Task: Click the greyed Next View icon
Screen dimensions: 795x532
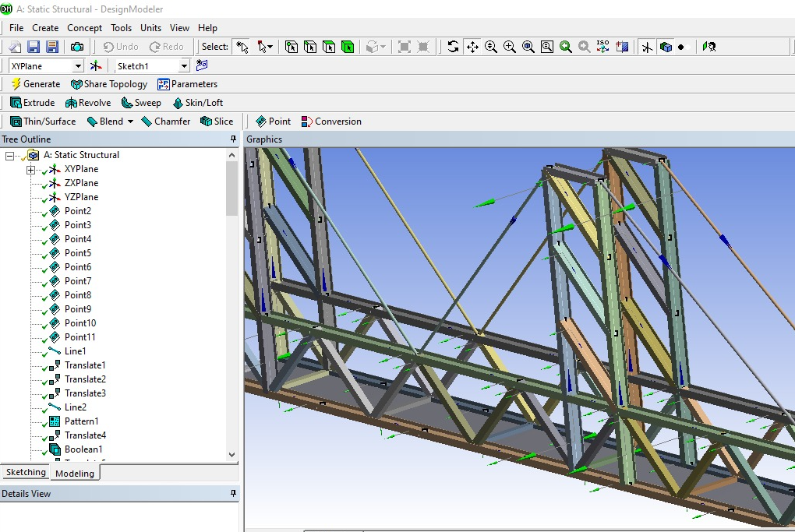Action: click(584, 47)
